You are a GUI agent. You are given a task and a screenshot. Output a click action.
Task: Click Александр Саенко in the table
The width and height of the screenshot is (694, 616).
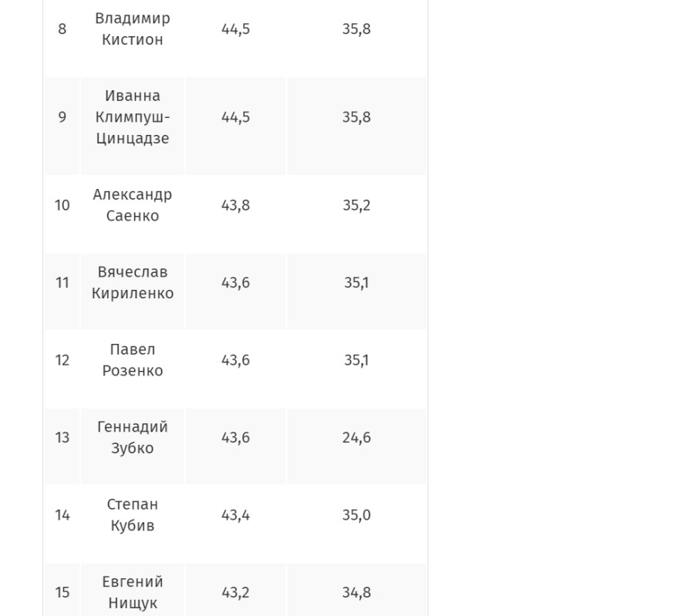coord(133,205)
